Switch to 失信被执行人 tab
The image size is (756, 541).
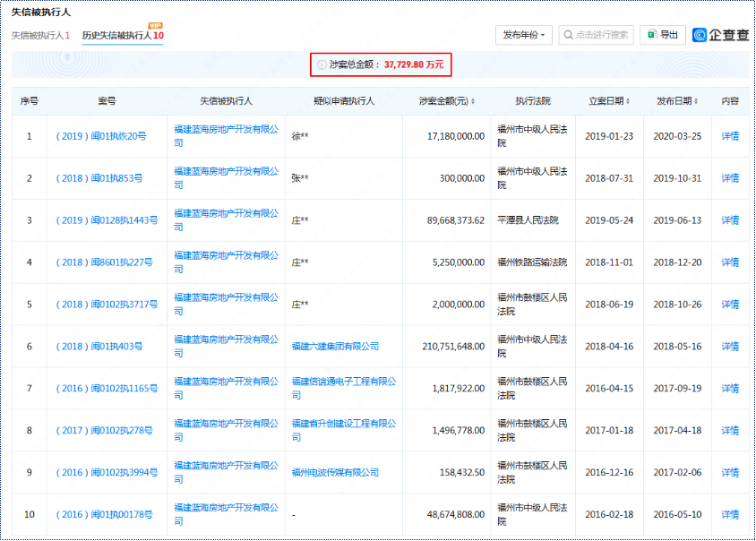coord(39,36)
